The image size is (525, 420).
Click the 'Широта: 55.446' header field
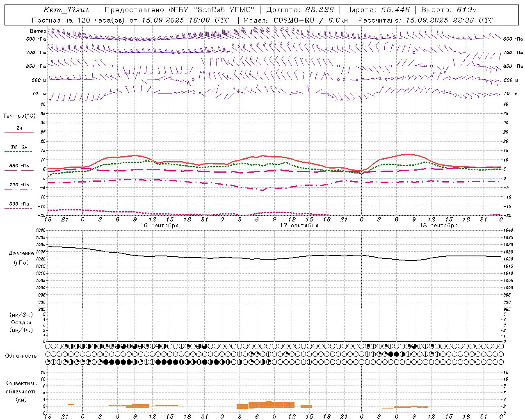coord(377,10)
